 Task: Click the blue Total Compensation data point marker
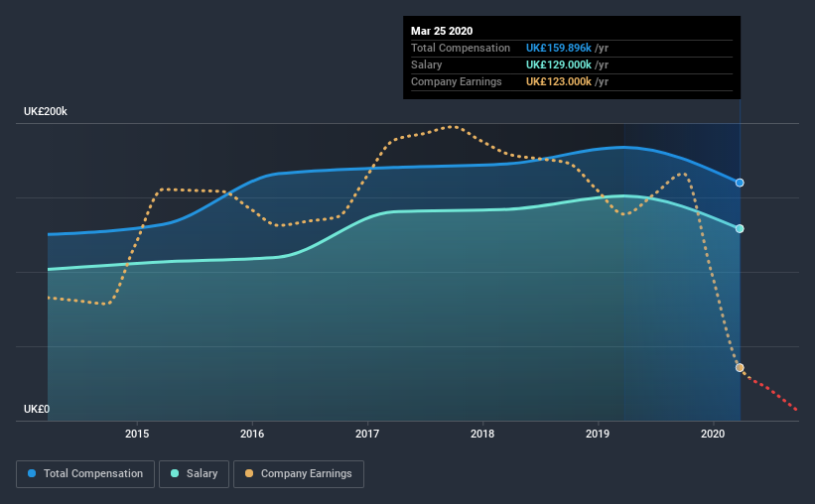click(740, 183)
